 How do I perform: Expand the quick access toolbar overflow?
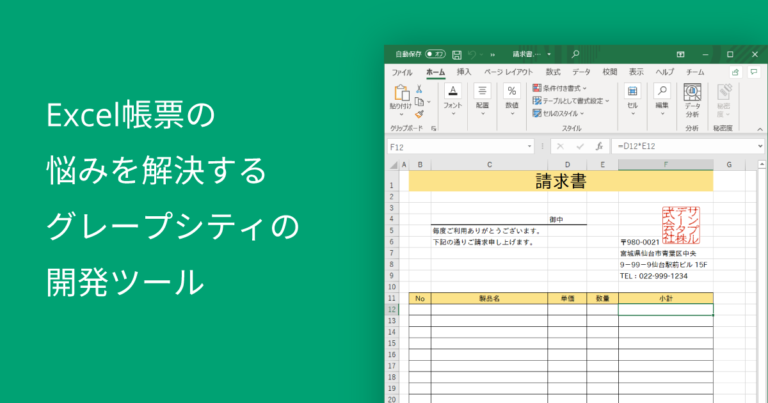[493, 54]
